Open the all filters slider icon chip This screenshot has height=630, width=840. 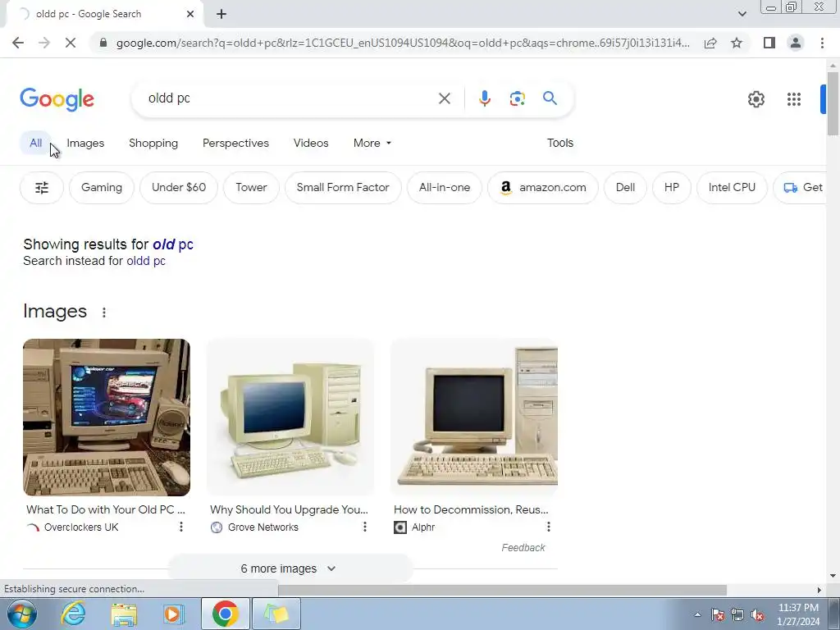(42, 188)
